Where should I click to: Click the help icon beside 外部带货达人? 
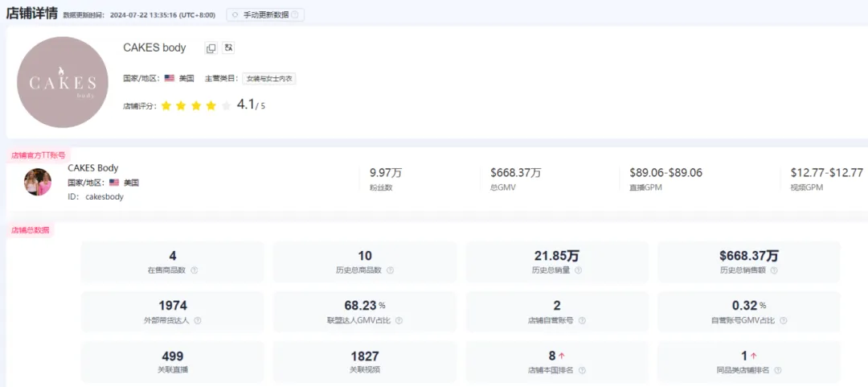[198, 320]
